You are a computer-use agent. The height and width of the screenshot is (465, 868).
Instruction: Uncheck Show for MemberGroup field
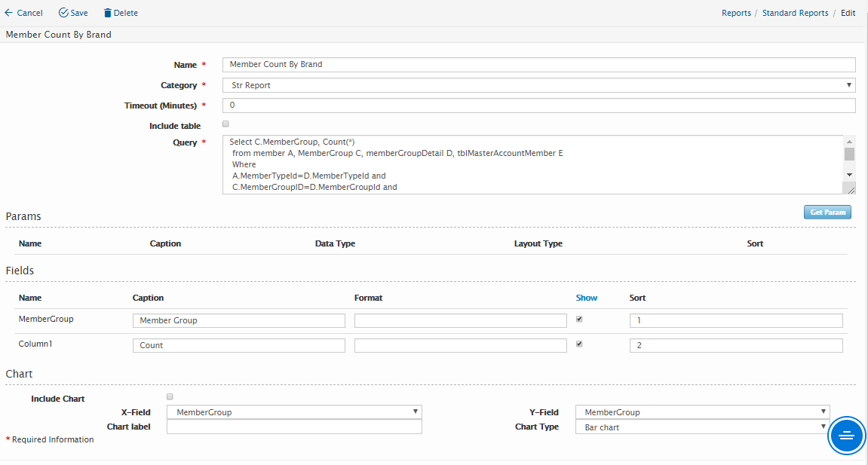pos(579,319)
